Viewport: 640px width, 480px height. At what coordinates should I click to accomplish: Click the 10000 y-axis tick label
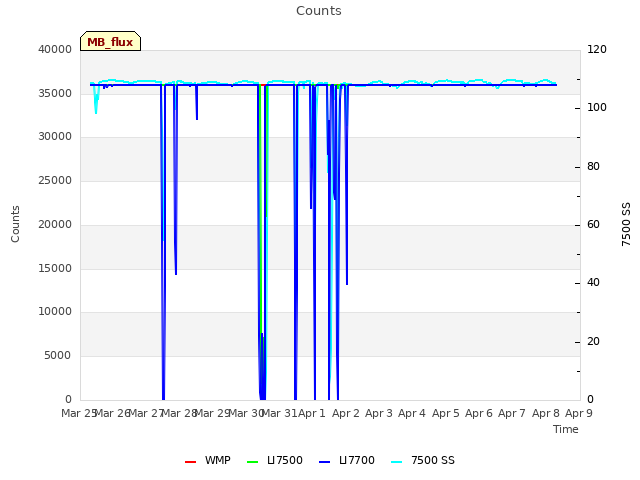pyautogui.click(x=55, y=312)
